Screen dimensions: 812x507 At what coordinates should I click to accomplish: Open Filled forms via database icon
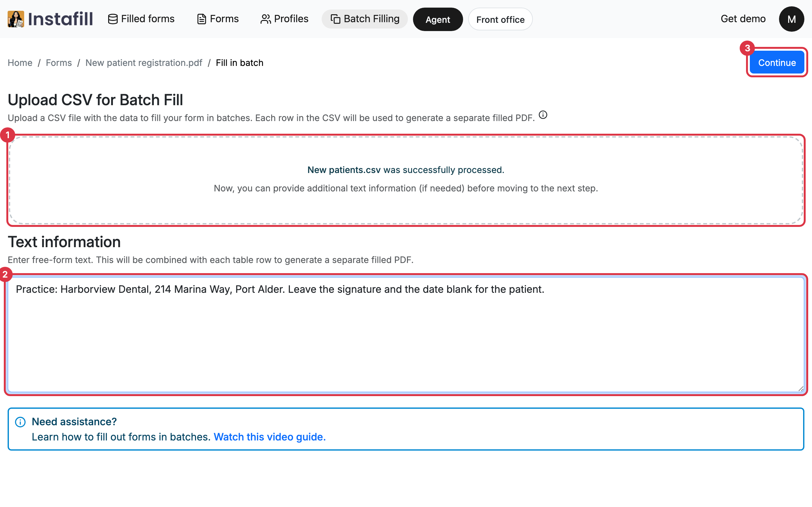pos(113,19)
